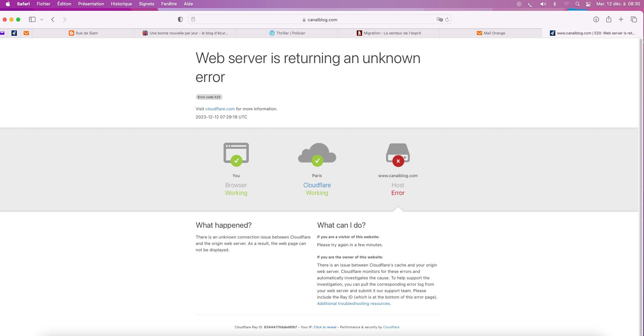Open Spotlight search icon

(578, 4)
